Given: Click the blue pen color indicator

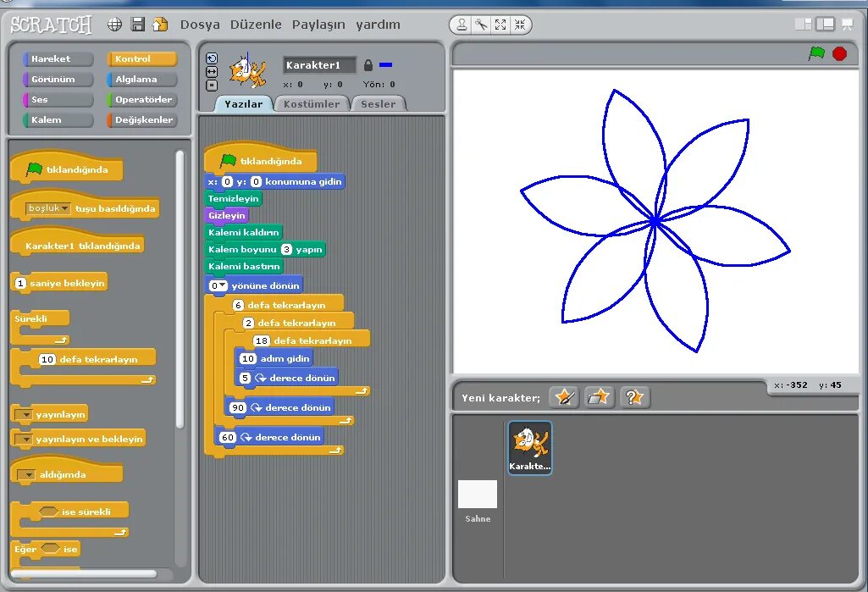Looking at the screenshot, I should tap(386, 65).
